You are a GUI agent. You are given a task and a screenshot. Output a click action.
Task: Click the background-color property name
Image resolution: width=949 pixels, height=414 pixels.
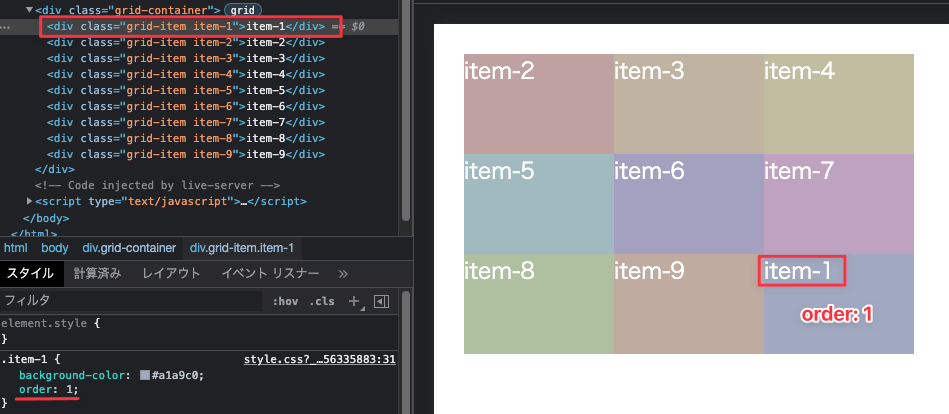click(72, 375)
